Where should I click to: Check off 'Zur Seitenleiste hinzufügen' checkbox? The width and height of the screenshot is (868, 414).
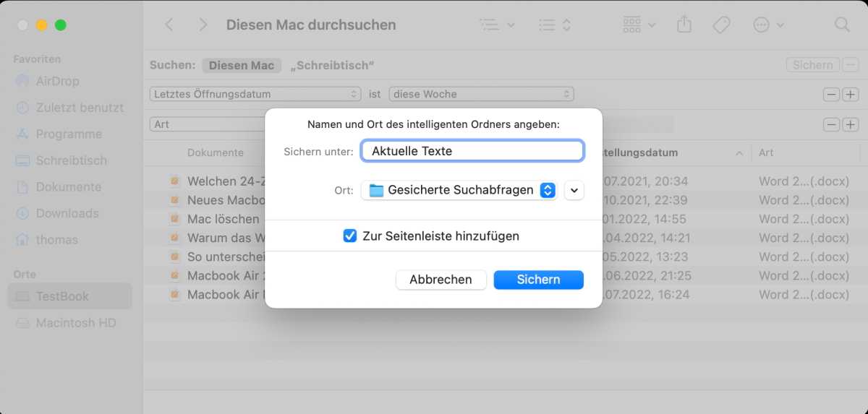[350, 236]
